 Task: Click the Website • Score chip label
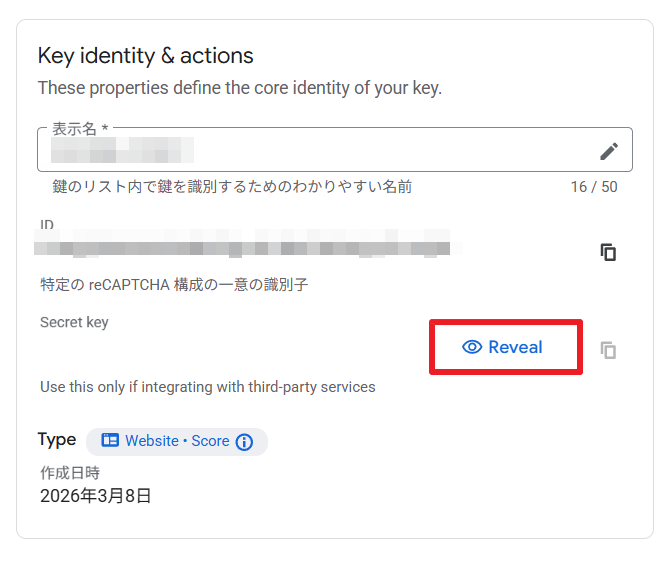pyautogui.click(x=177, y=441)
